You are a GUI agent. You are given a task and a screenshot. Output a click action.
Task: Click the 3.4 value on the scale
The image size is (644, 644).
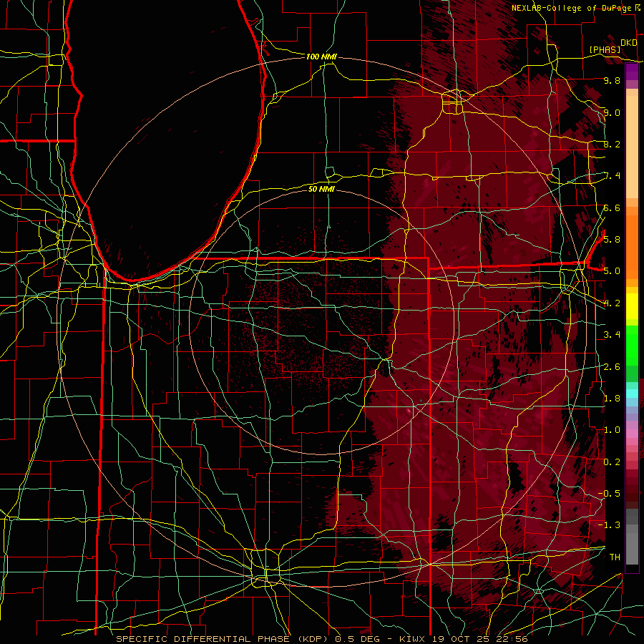[x=612, y=335]
